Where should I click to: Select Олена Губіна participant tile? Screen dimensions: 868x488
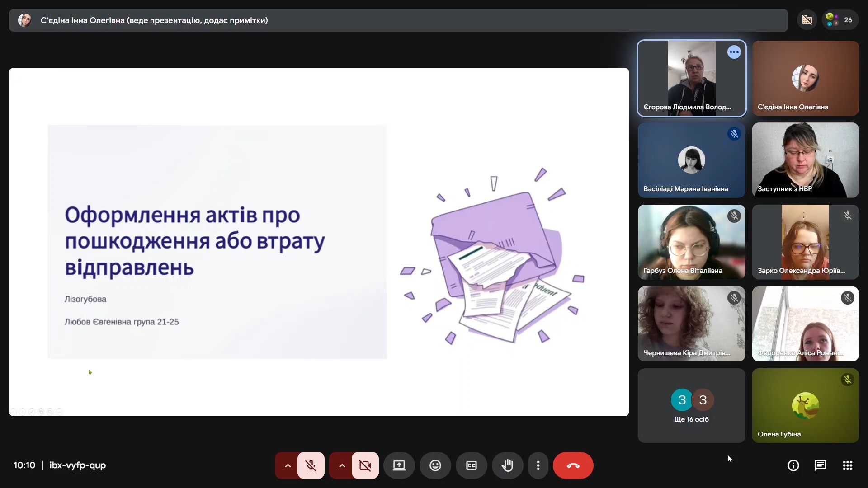pos(805,405)
